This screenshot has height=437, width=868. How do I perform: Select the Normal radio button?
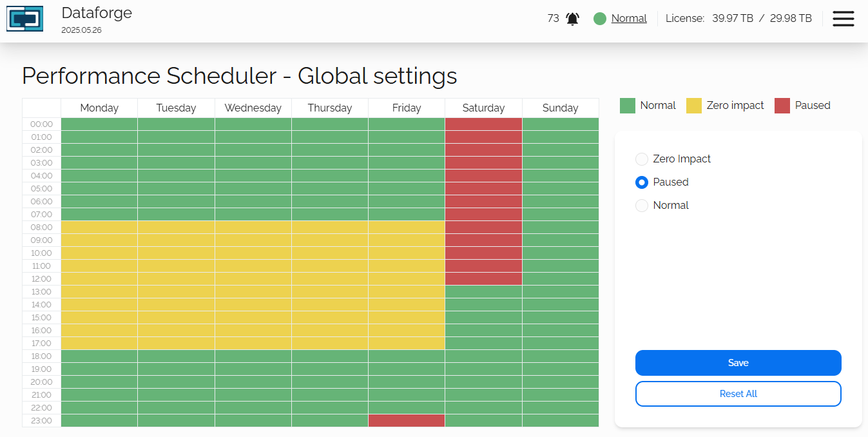642,206
